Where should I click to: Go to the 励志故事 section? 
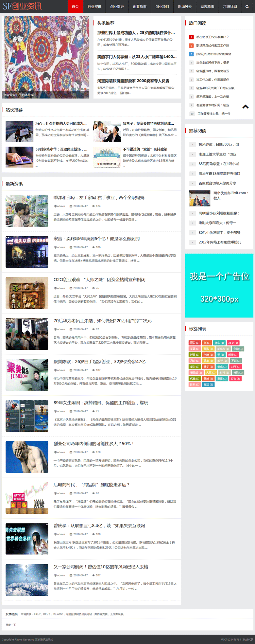(x=207, y=6)
